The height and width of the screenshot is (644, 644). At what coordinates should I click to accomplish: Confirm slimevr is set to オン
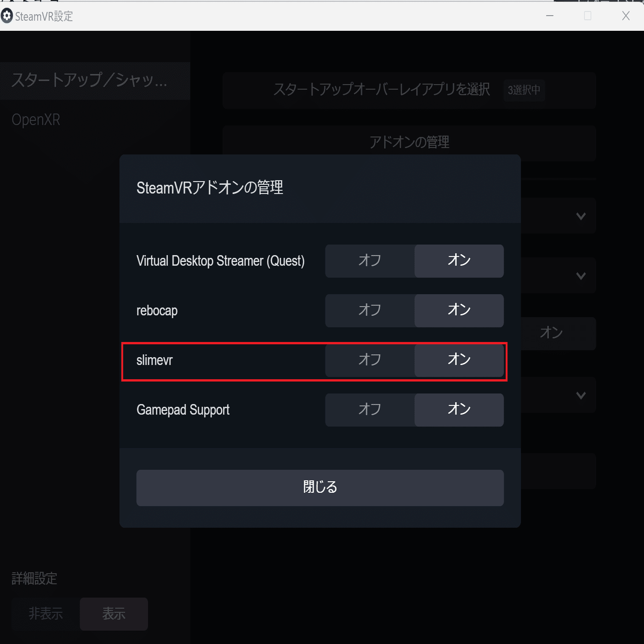click(x=459, y=360)
